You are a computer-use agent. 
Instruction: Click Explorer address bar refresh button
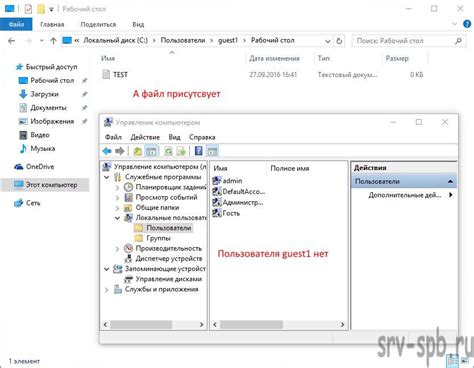point(339,41)
